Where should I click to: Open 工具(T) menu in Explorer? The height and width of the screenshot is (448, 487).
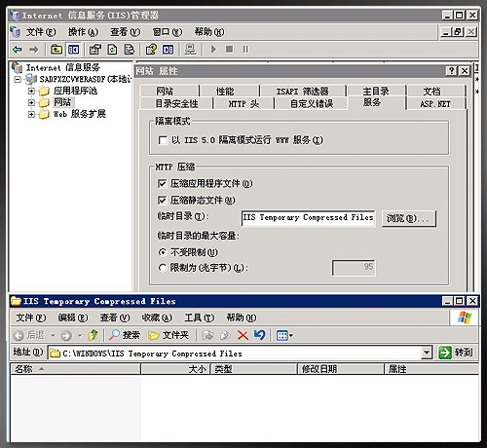tap(200, 317)
